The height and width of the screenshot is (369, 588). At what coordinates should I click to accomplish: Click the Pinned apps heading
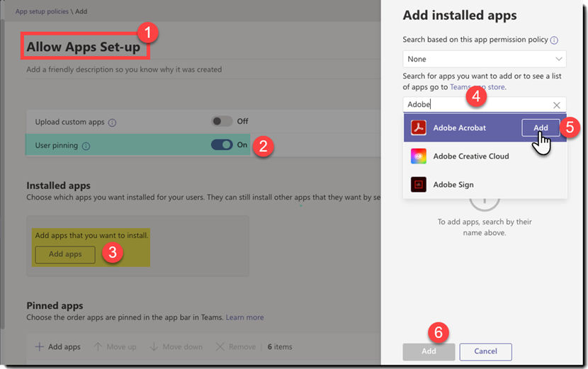(x=55, y=306)
